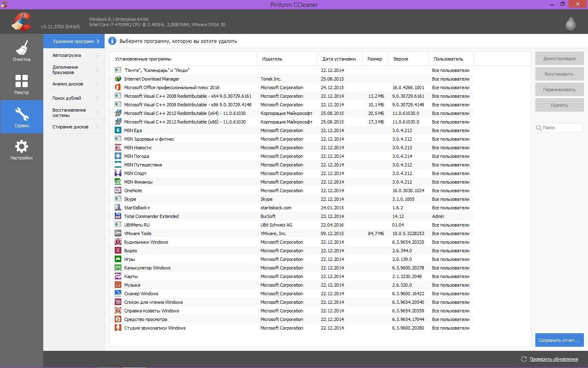Open the Очистка cleaner section
Viewport: 588px width, 368px height.
point(21,51)
